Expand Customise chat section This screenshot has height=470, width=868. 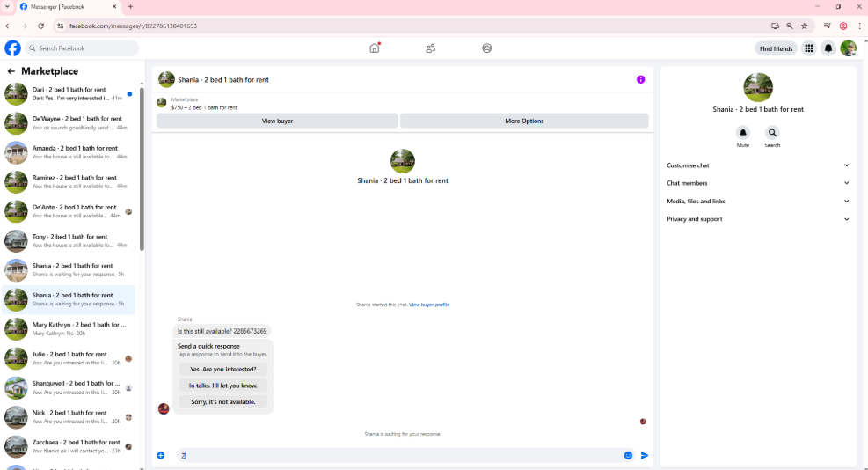758,165
